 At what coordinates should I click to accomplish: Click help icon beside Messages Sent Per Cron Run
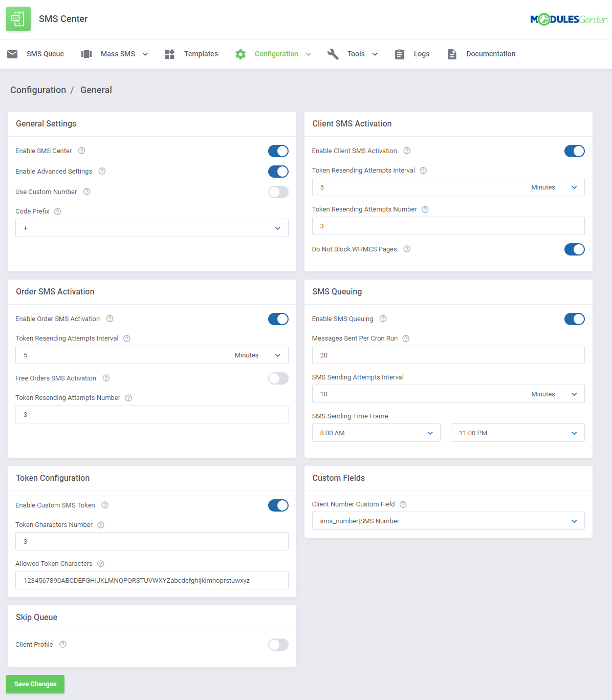click(406, 338)
